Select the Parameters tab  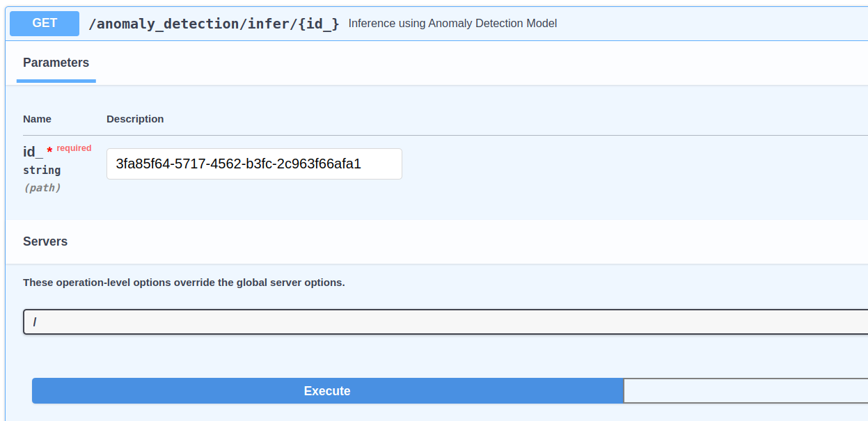tap(56, 63)
